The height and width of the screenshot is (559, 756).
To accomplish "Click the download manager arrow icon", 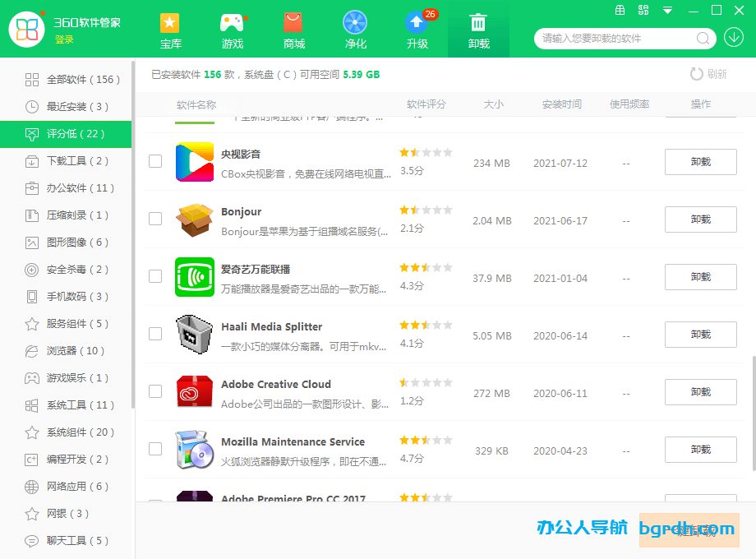I will coord(734,38).
